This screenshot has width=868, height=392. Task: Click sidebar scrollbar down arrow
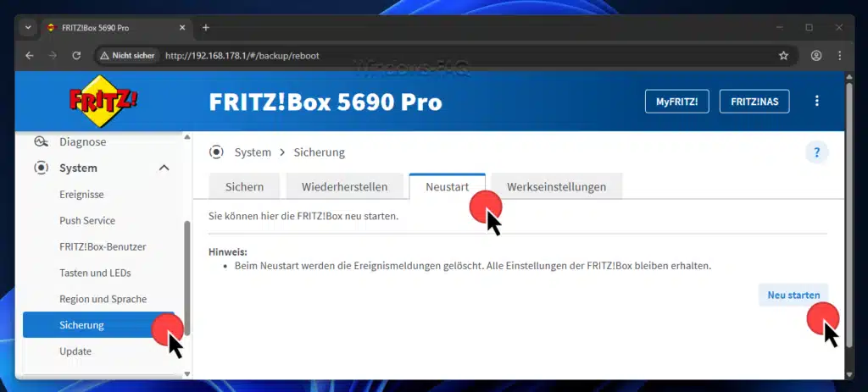(x=187, y=373)
